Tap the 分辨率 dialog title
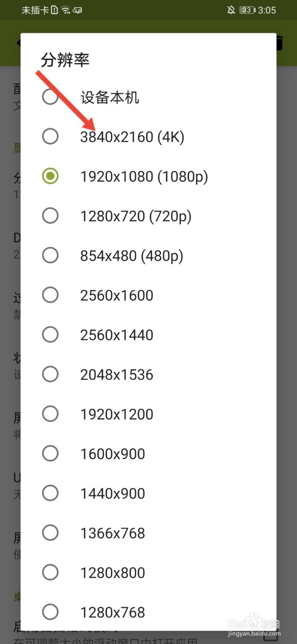Image resolution: width=297 pixels, height=644 pixels. pyautogui.click(x=65, y=60)
